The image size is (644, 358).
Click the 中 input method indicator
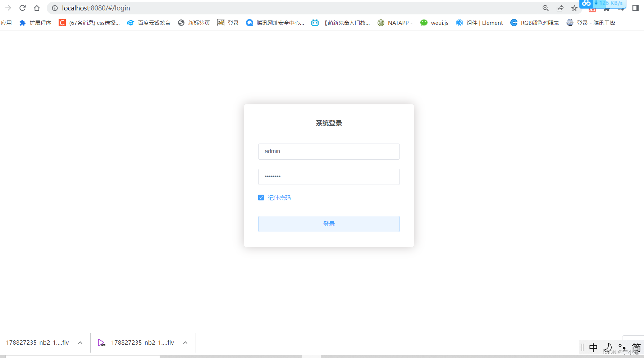(593, 348)
